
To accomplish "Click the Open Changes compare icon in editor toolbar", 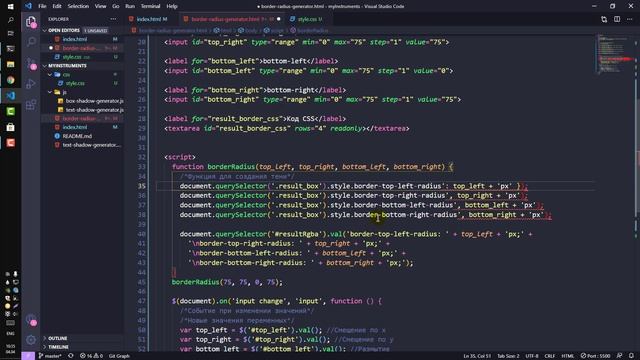I will coord(604,19).
